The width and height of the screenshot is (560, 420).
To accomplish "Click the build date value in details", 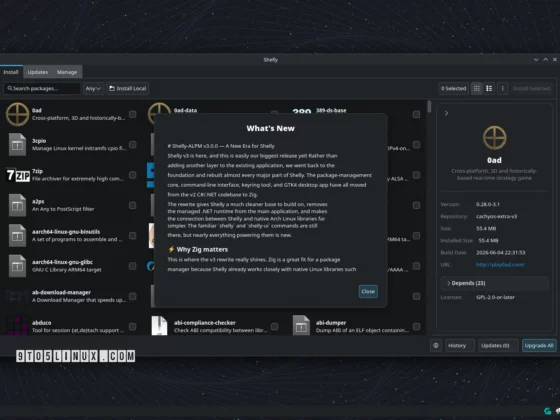I will tap(501, 252).
